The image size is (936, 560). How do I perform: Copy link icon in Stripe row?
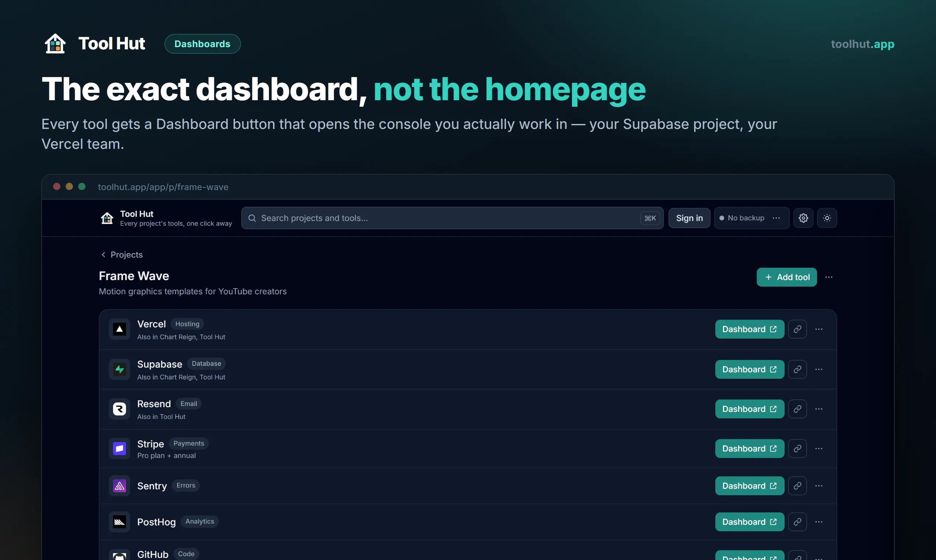point(797,448)
